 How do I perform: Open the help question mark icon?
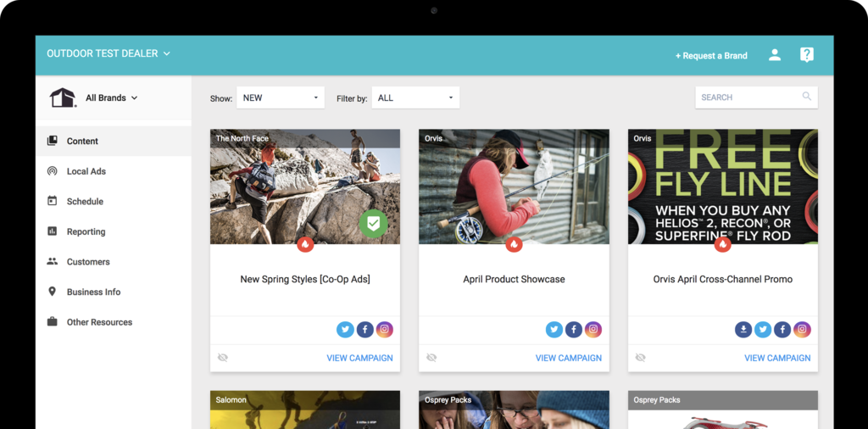click(x=807, y=55)
